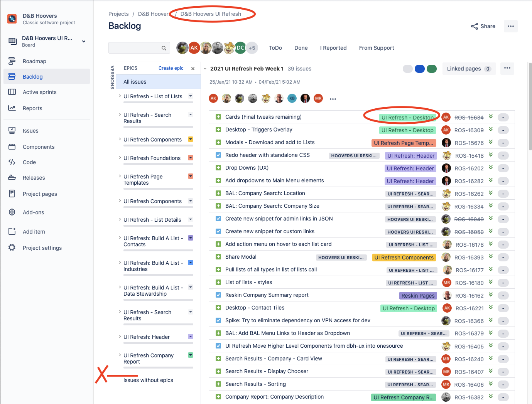
Task: Focus the backlog search field
Action: click(139, 48)
